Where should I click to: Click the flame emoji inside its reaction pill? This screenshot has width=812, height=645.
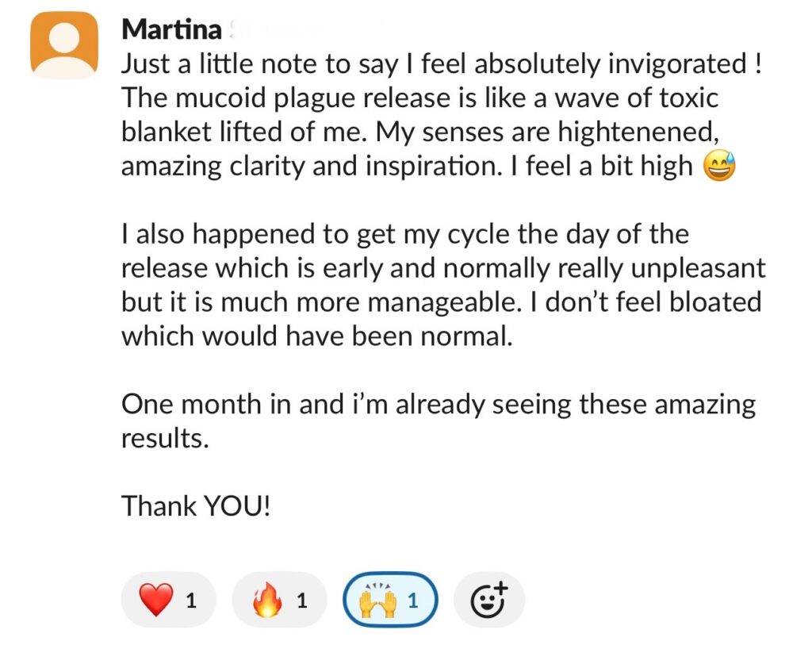(266, 601)
